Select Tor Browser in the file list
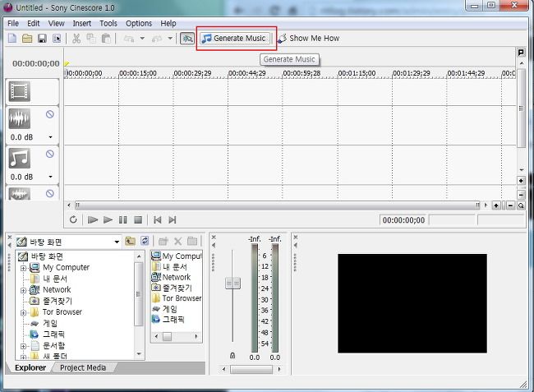The width and height of the screenshot is (534, 392). (177, 298)
